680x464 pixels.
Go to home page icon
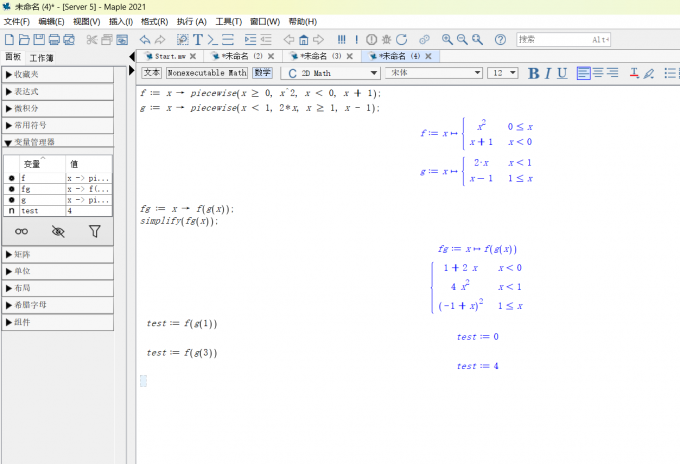pos(304,39)
